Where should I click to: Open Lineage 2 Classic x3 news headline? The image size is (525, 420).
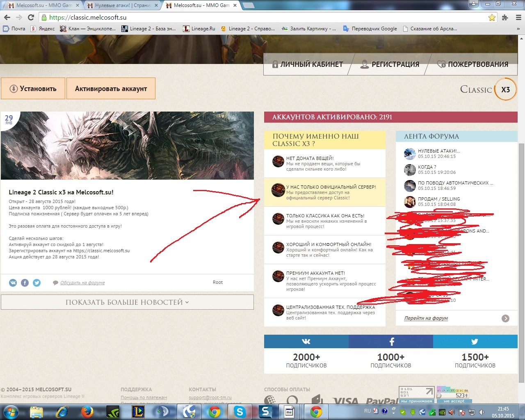(61, 192)
